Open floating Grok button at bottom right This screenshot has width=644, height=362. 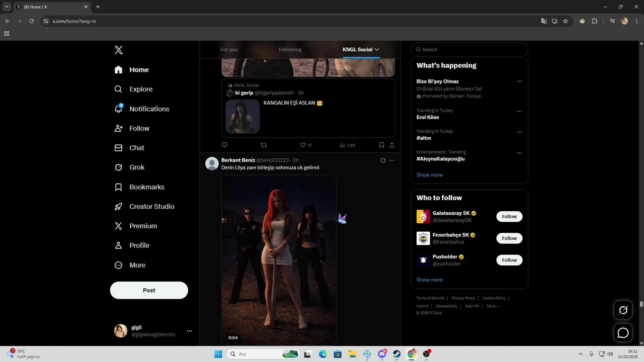point(623,310)
